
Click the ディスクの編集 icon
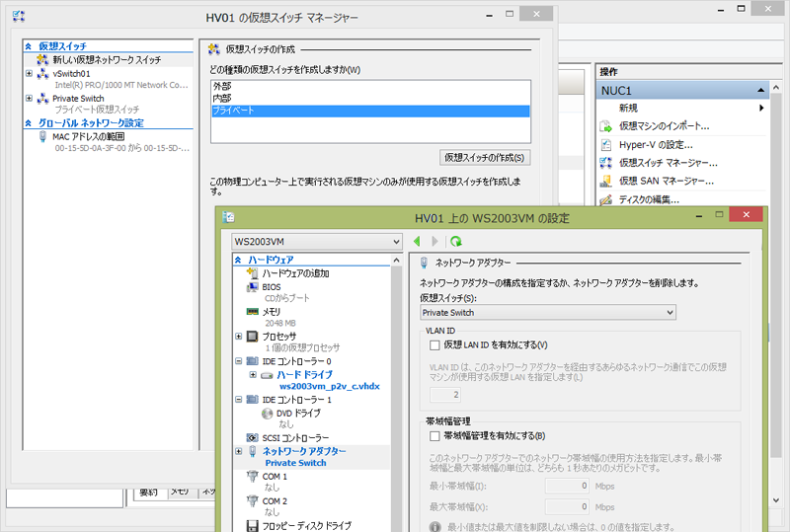coord(605,199)
